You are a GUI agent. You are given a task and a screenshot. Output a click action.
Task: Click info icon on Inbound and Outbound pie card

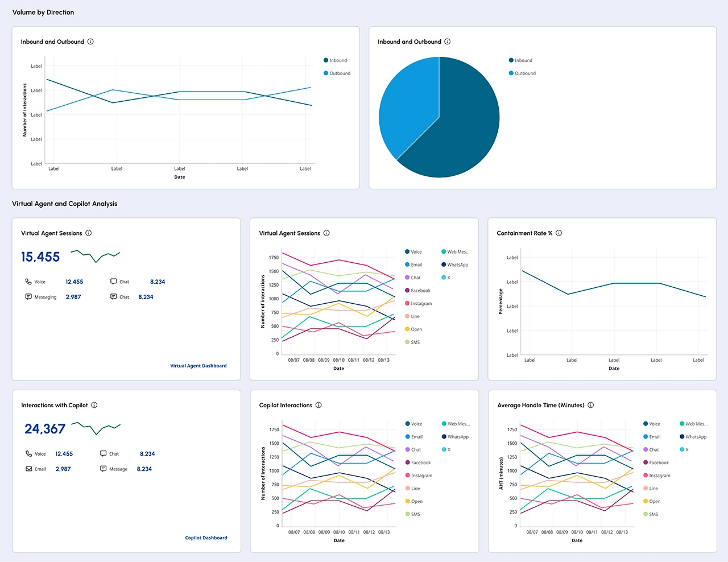[x=447, y=42]
